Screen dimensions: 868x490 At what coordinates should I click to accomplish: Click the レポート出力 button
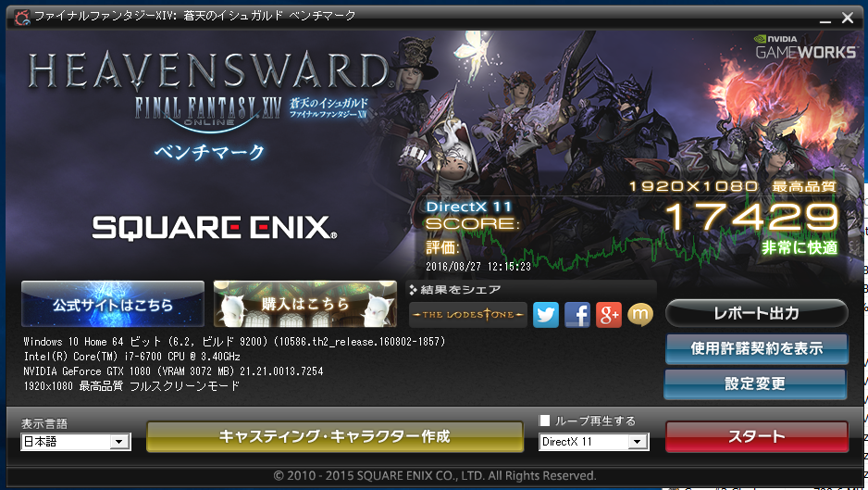pyautogui.click(x=756, y=313)
